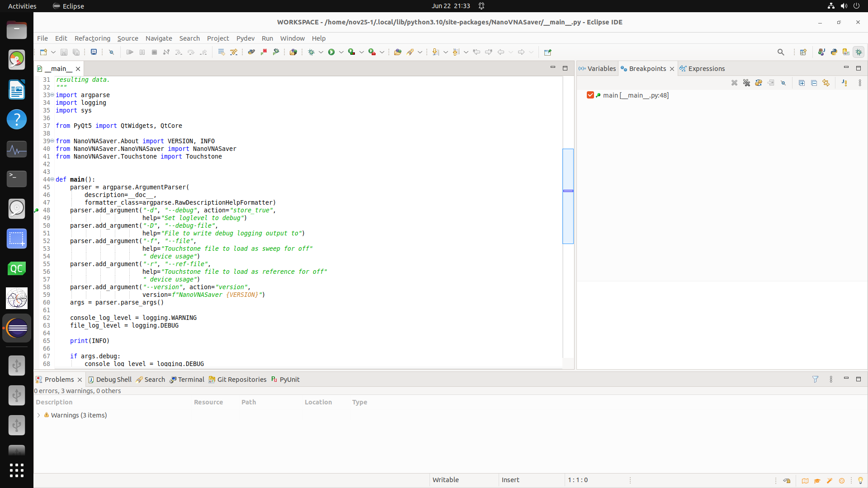Click the Next Annotation toolbar icon
Viewport: 868px width, 488px height.
pyautogui.click(x=435, y=52)
